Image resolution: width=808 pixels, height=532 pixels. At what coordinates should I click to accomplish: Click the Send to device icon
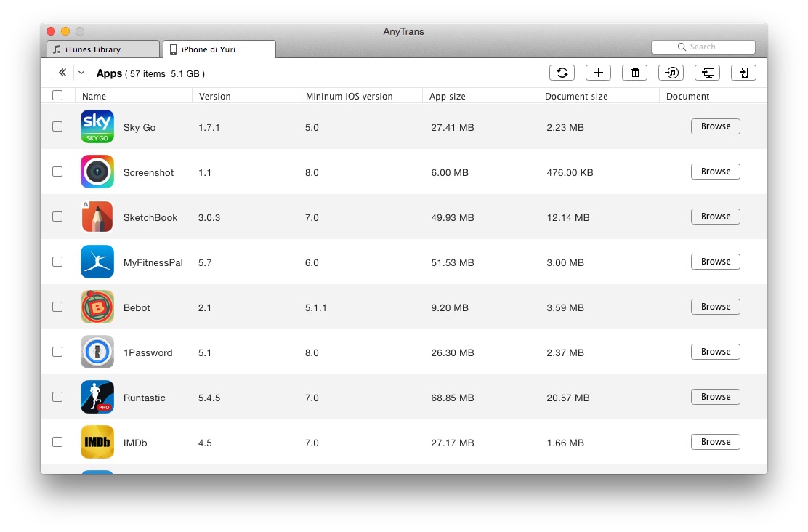click(743, 73)
